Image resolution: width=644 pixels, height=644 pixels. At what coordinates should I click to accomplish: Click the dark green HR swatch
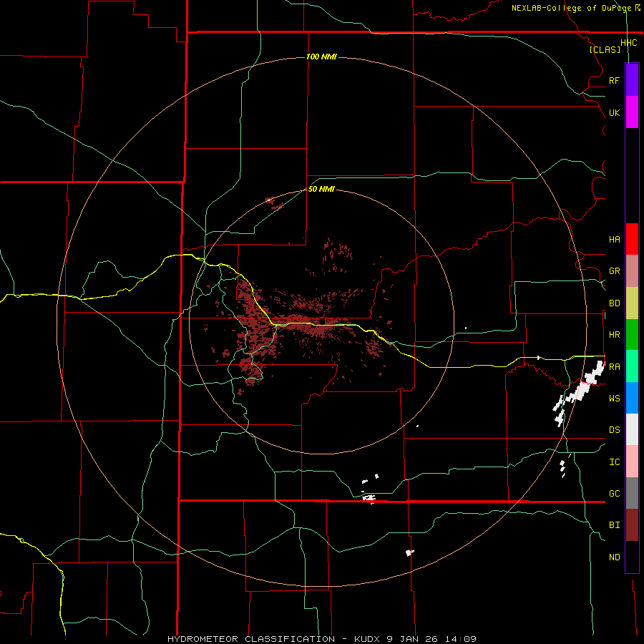click(x=632, y=335)
